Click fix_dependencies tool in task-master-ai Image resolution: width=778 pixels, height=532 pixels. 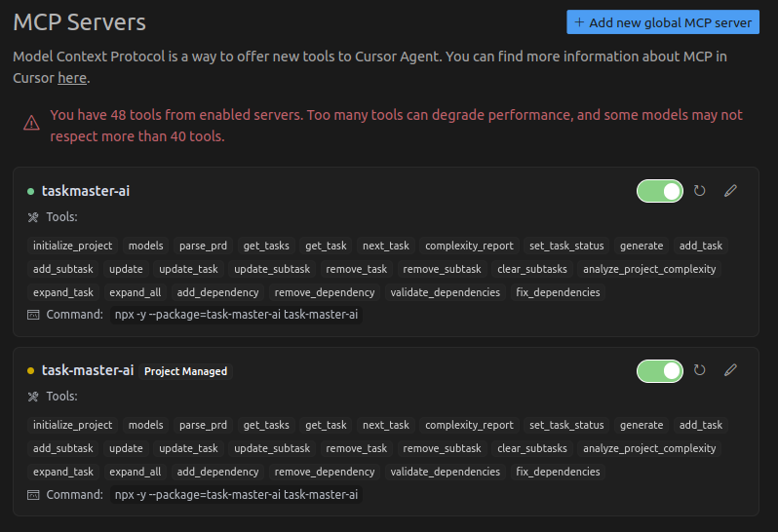click(558, 472)
